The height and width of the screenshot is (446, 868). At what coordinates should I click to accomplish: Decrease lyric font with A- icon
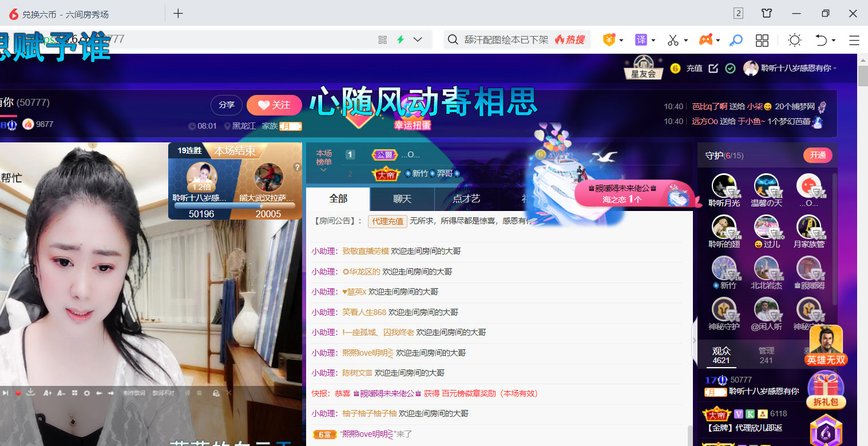tap(61, 393)
